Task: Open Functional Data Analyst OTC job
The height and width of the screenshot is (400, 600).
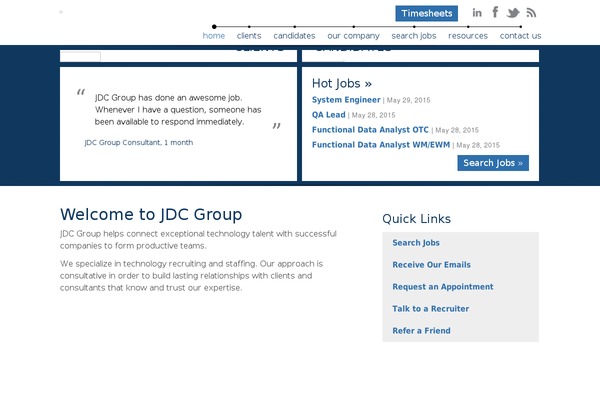Action: (370, 130)
